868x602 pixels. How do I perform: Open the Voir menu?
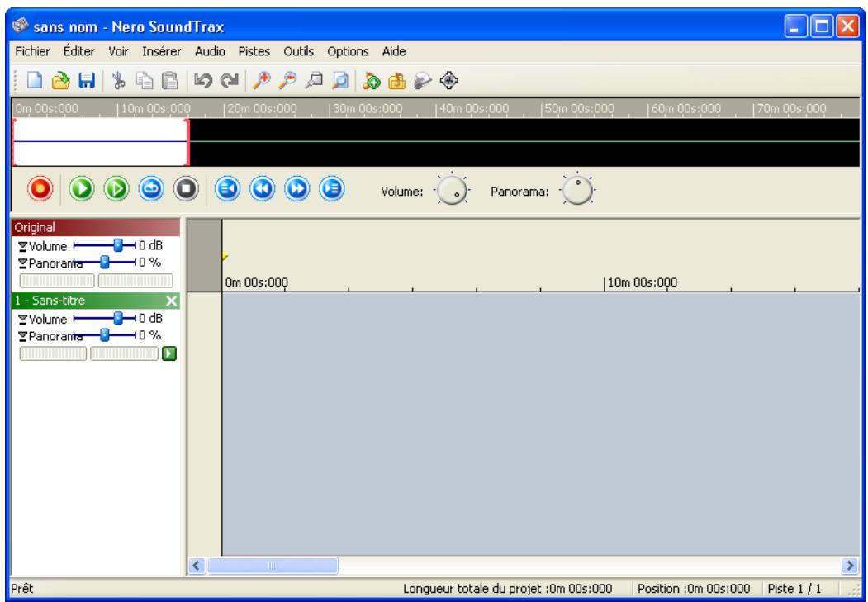[118, 51]
